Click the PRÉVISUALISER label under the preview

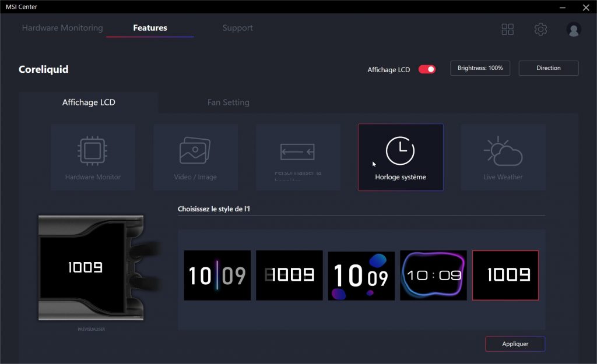(x=92, y=329)
